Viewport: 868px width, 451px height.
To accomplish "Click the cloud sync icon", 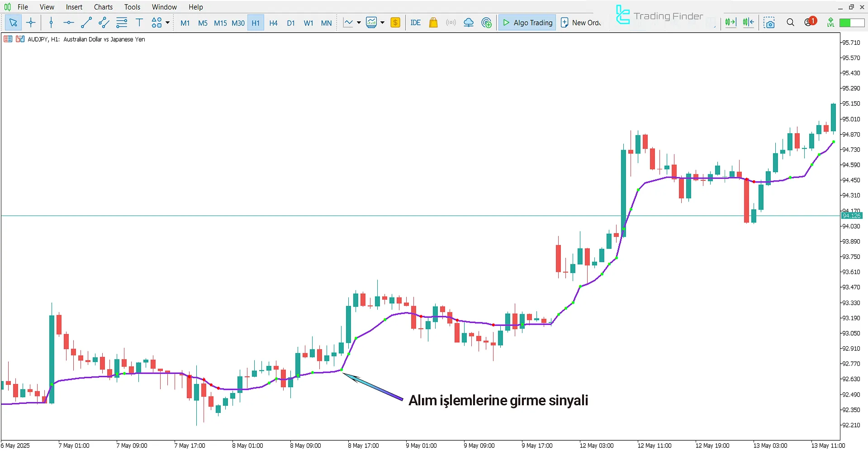I will tap(468, 22).
